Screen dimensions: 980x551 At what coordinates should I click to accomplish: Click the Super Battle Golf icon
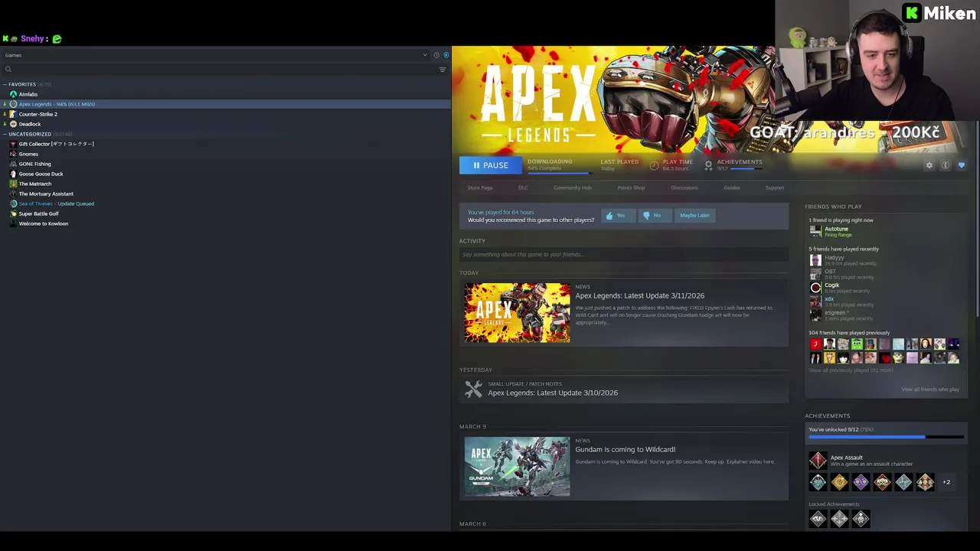tap(13, 214)
